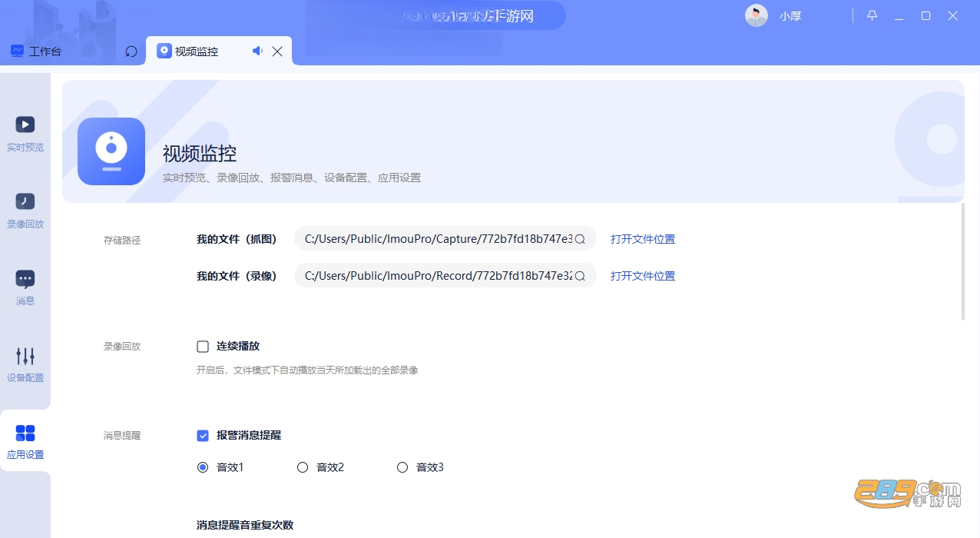This screenshot has height=538, width=980.
Task: Browse the capture path magnifier icon
Action: point(581,239)
